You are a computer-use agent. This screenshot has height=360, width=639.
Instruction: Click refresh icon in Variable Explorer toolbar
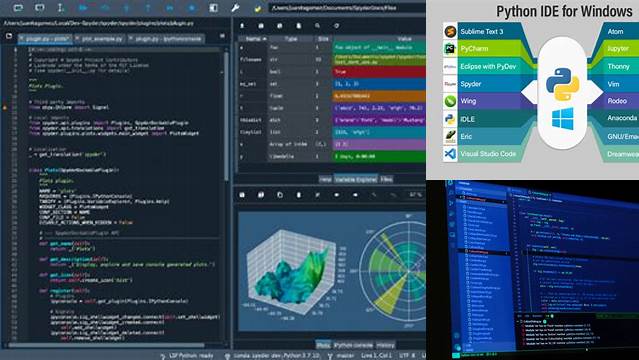pyautogui.click(x=336, y=26)
